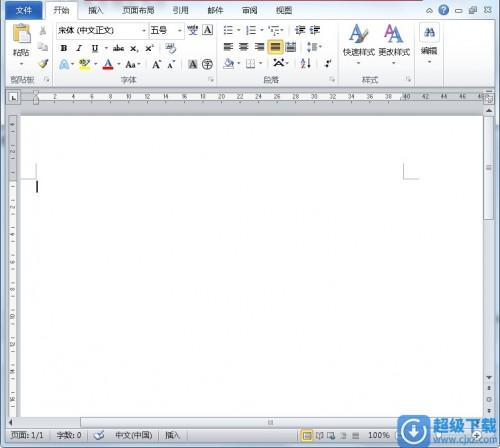Click the Chinese (China) language status
The width and height of the screenshot is (500, 448).
[134, 435]
